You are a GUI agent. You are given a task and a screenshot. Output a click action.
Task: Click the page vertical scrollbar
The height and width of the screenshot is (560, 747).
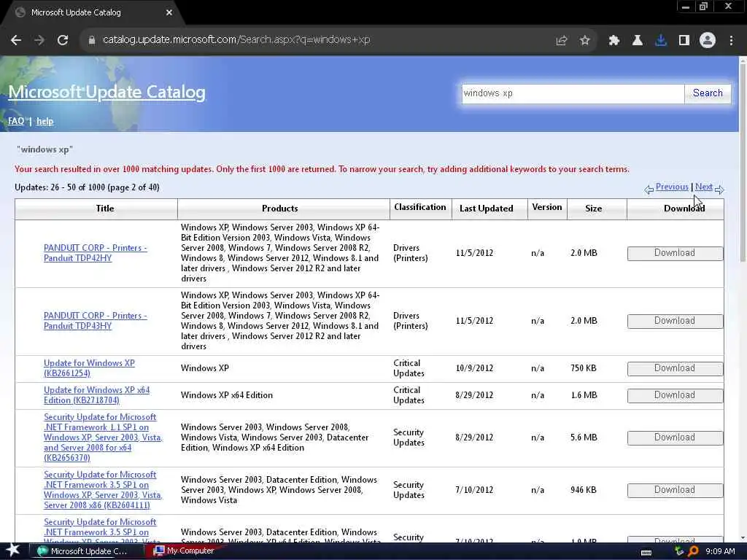pyautogui.click(x=743, y=162)
